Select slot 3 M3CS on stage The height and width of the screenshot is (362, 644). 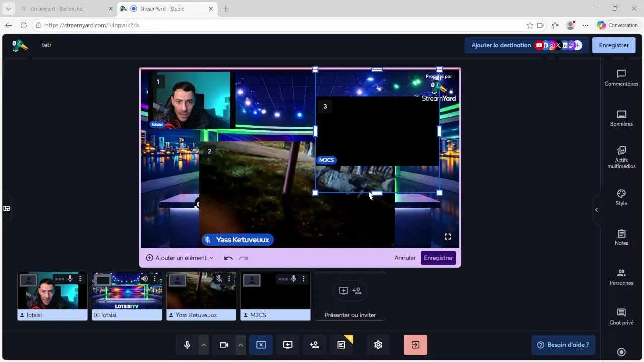(x=377, y=131)
